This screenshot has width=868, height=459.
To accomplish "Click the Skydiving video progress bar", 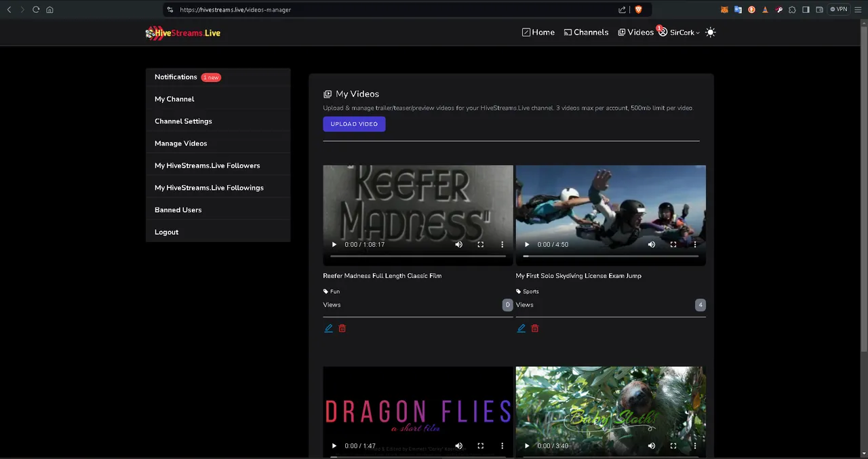I will click(x=611, y=256).
